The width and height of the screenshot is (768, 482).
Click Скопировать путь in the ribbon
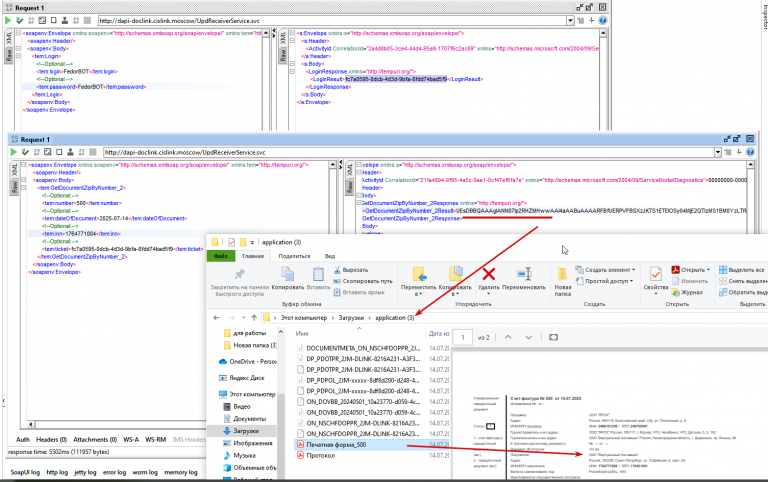tap(363, 281)
